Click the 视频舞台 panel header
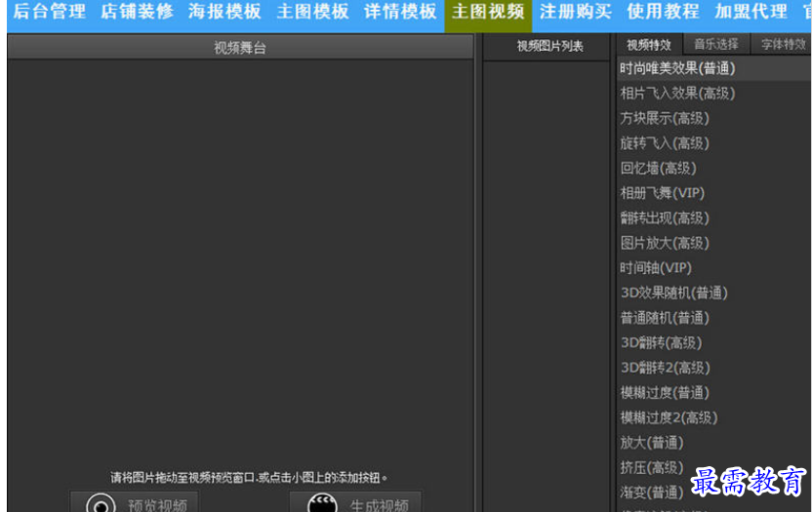The width and height of the screenshot is (812, 512). [x=240, y=48]
